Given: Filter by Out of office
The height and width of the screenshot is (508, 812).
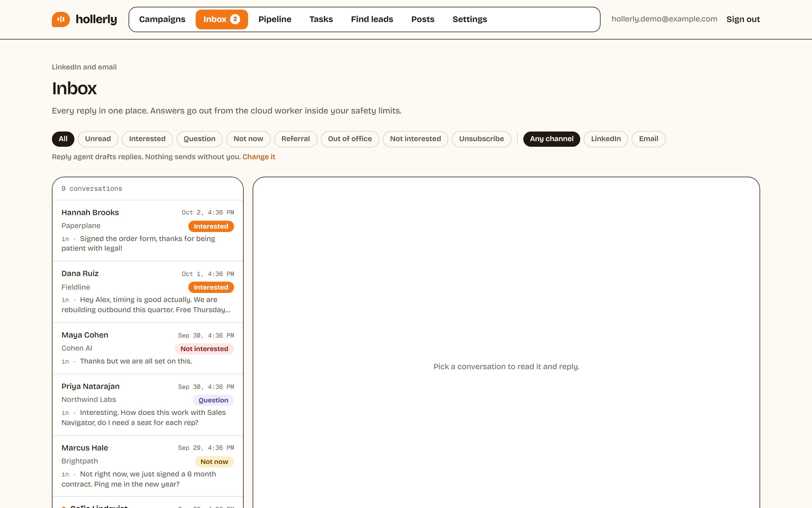Looking at the screenshot, I should (x=350, y=139).
